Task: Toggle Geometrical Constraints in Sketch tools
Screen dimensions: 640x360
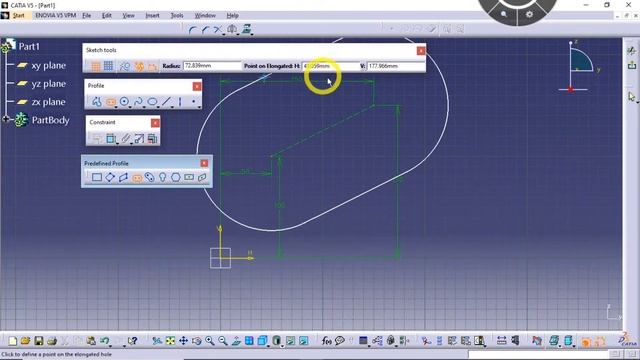Action: [x=139, y=66]
